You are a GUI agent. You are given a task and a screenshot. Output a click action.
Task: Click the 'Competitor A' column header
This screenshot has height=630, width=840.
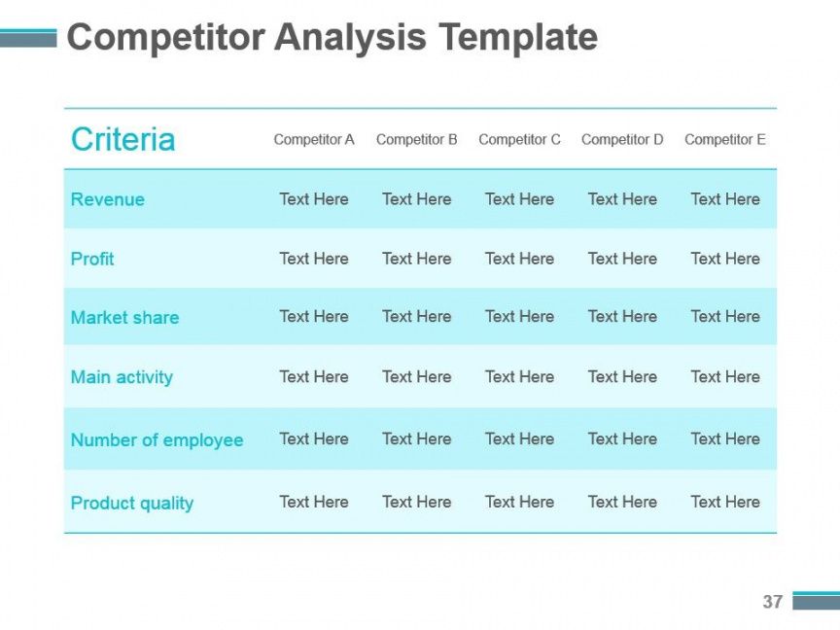click(314, 140)
